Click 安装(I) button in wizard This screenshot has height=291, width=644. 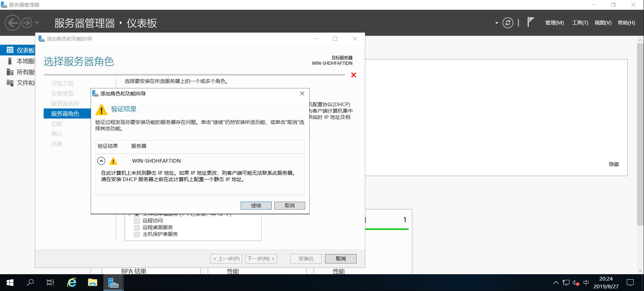(x=306, y=258)
